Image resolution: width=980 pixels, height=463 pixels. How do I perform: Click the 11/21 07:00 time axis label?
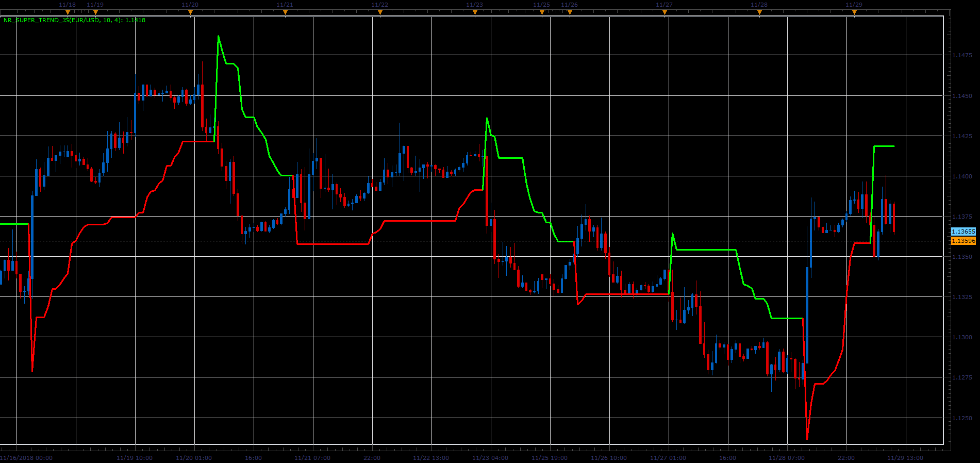coord(312,458)
